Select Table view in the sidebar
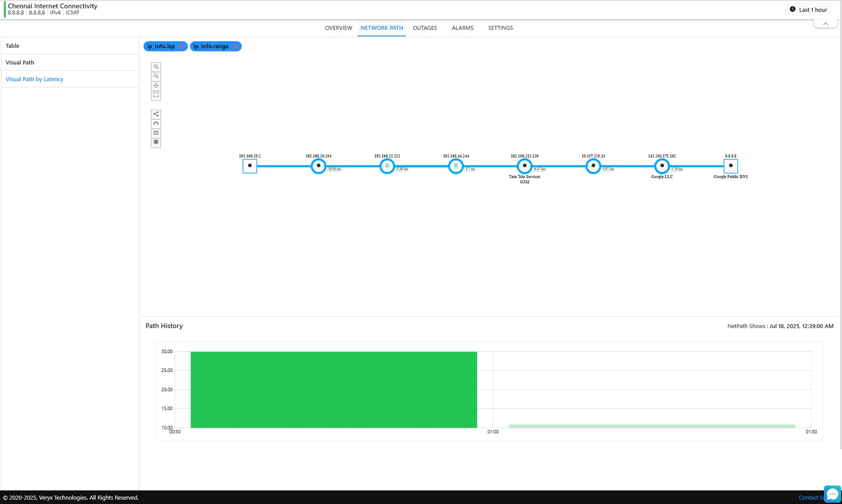Screen dimensions: 842x504 point(13,46)
